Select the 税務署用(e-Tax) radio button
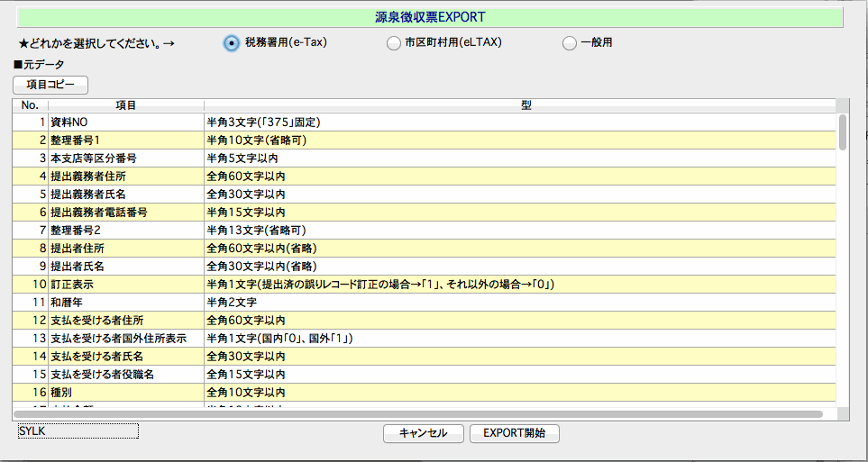This screenshot has width=868, height=462. pyautogui.click(x=232, y=42)
